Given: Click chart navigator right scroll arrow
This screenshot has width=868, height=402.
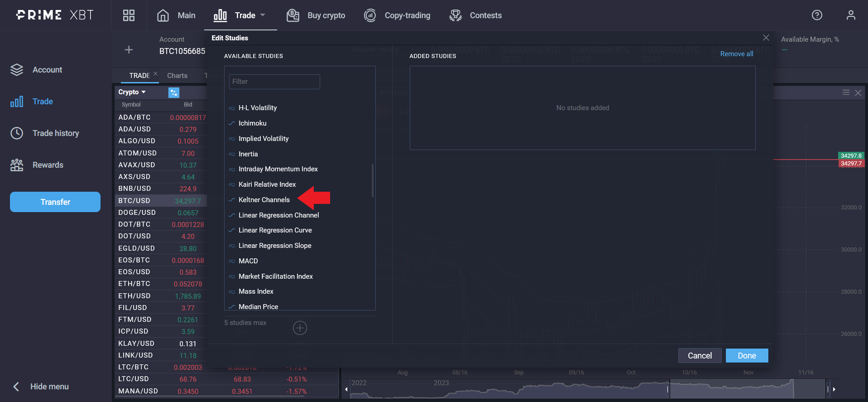Looking at the screenshot, I should click(834, 389).
